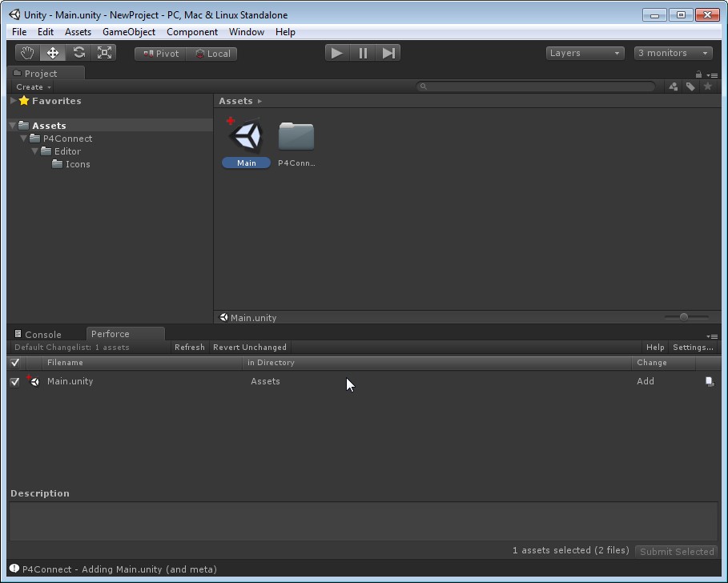Click the Search by Type icon
Screen dimensions: 728x583
674,86
